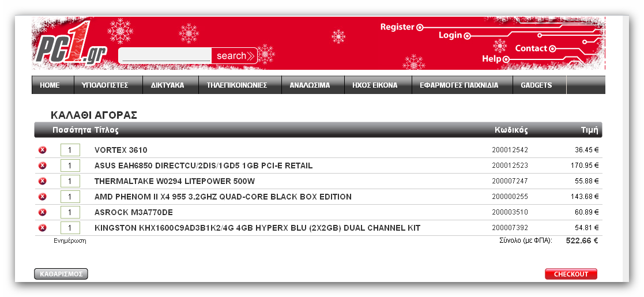
Task: Open AMD PHENOM II X4 955 title
Action: tap(223, 197)
